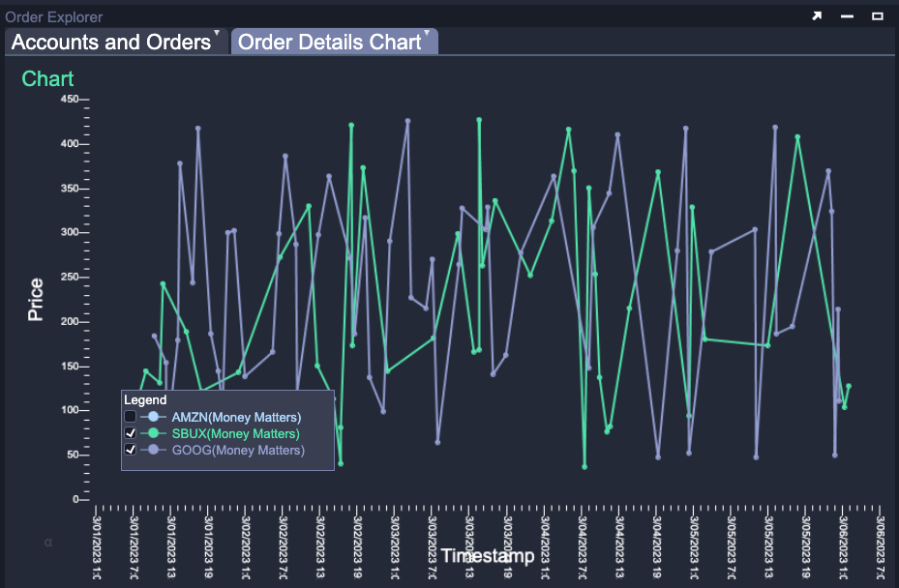
Task: Click the alpha symbol below the chart
Action: (48, 543)
